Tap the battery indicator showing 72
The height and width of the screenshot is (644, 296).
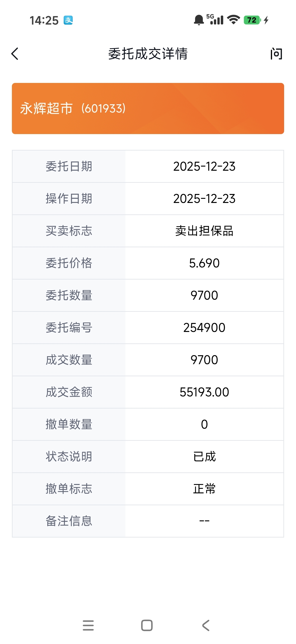click(x=252, y=20)
